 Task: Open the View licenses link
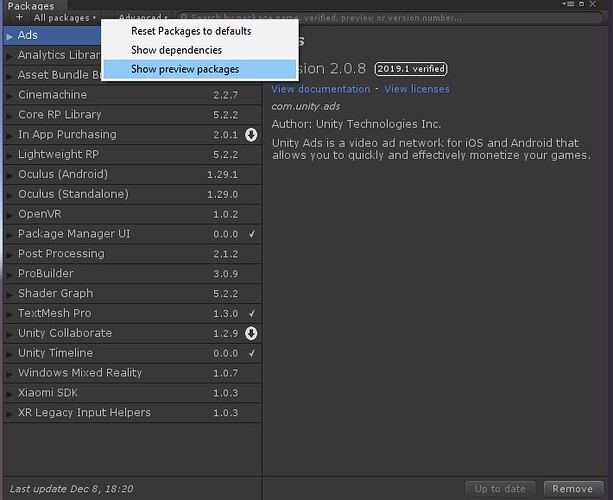(x=417, y=90)
